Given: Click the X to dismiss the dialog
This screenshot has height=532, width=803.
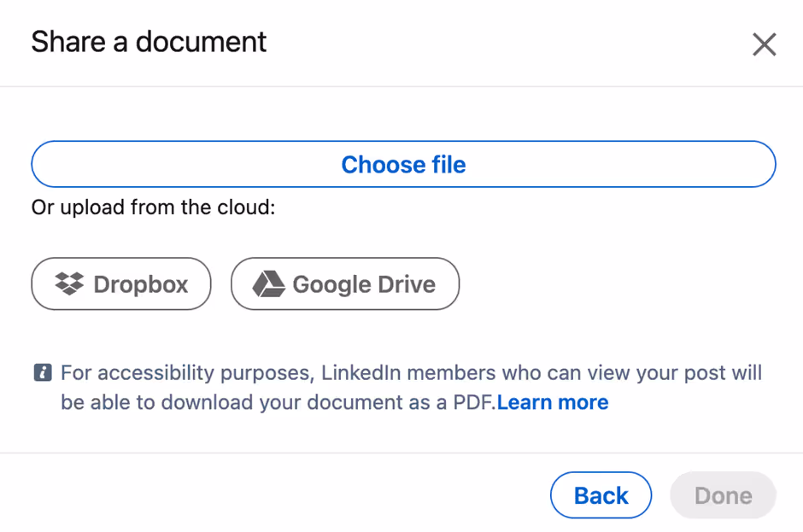Looking at the screenshot, I should point(764,44).
